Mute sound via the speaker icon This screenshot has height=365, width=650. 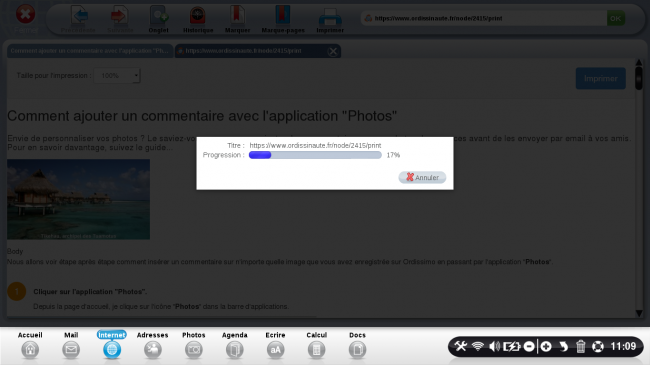[x=494, y=346]
